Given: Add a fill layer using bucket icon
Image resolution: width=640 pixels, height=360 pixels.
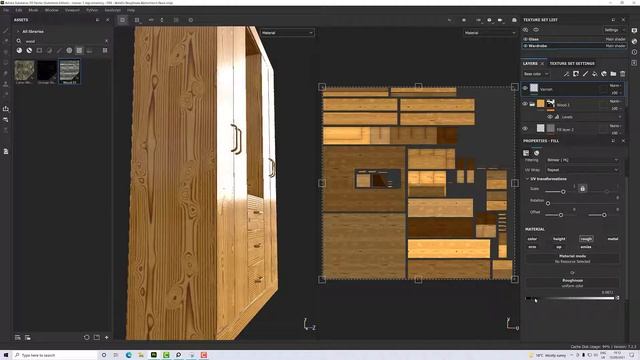Looking at the screenshot, I should [594, 74].
